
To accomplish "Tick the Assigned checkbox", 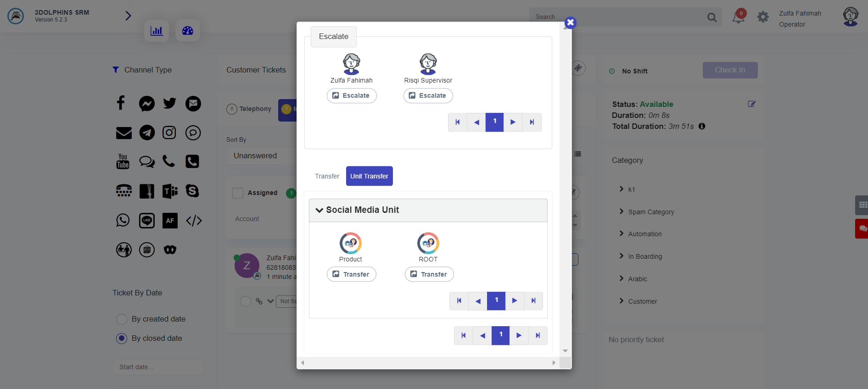I will (238, 193).
